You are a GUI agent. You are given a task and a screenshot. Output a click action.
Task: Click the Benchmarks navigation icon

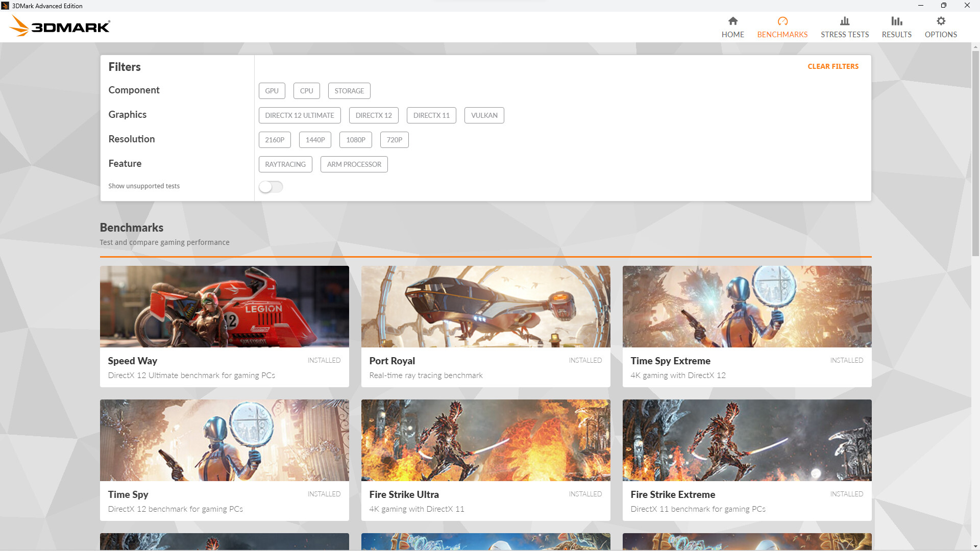782,21
